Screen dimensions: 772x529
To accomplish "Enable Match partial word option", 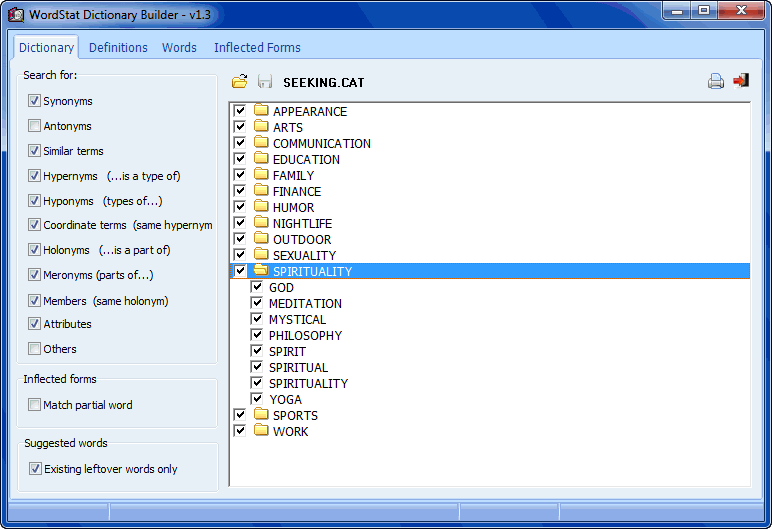I will (34, 405).
